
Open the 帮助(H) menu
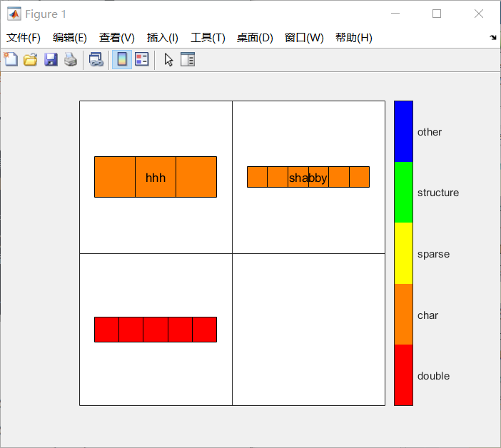[354, 38]
